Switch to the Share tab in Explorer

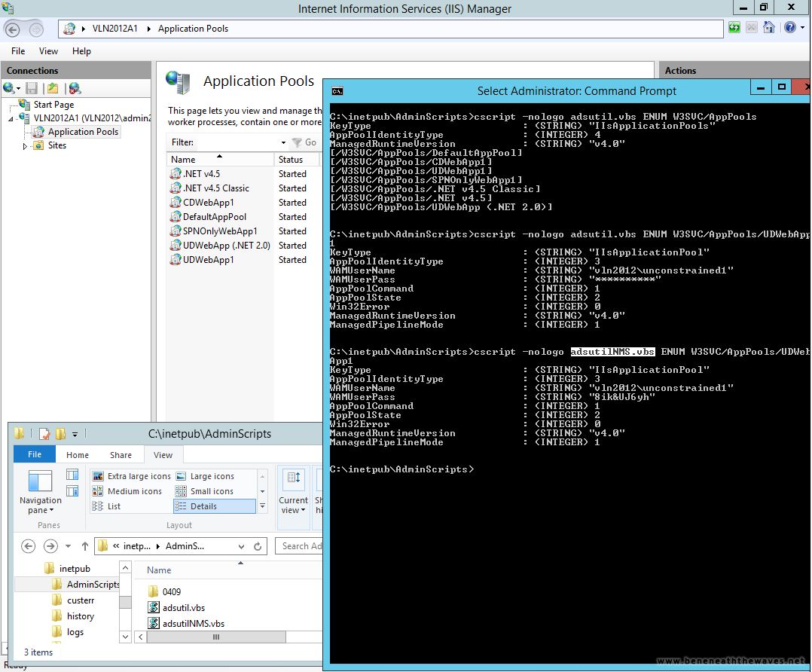(121, 455)
